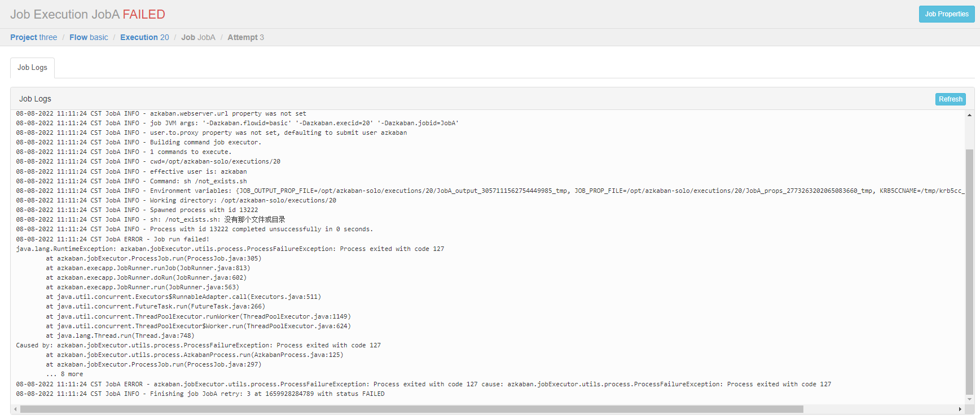The height and width of the screenshot is (419, 980).
Task: Click the log panel scroll up arrow
Action: click(x=969, y=115)
